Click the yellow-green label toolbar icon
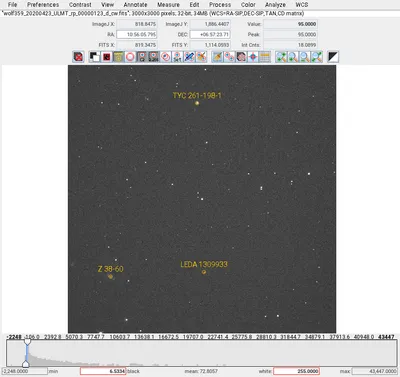The image size is (400, 377). tap(118, 57)
